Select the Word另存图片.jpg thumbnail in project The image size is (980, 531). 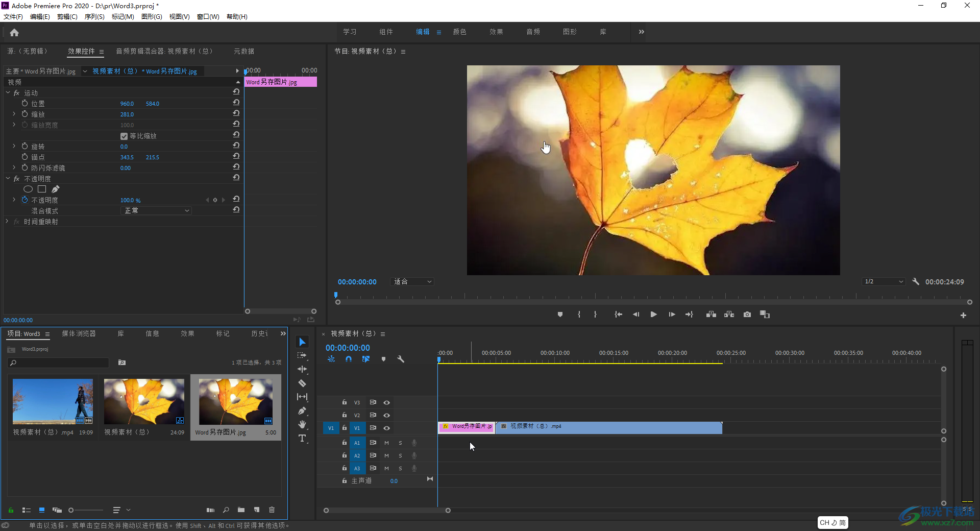tap(235, 402)
